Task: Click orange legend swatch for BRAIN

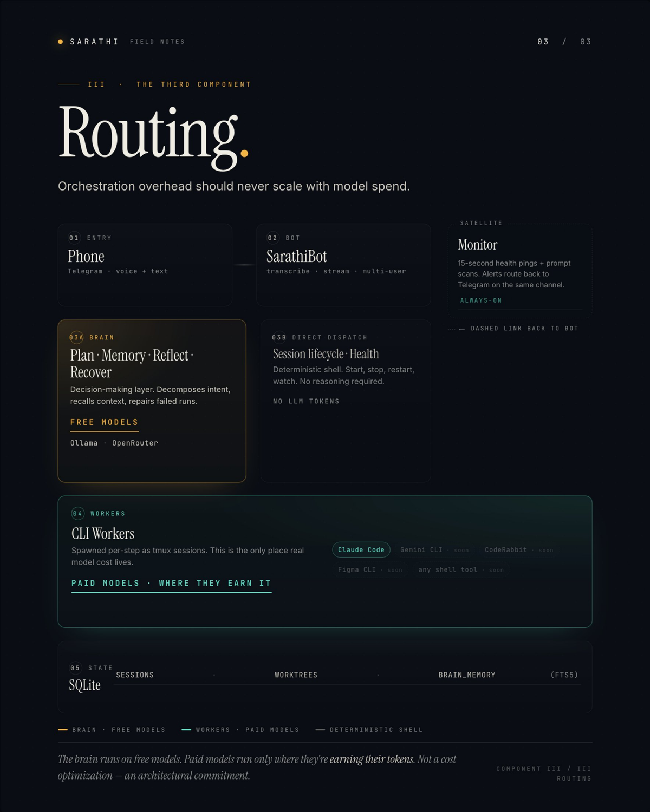Action: (x=63, y=730)
